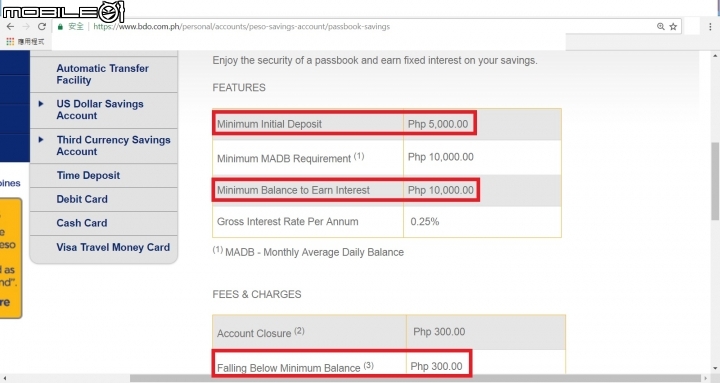Click the scroll down arrow on right

715,368
